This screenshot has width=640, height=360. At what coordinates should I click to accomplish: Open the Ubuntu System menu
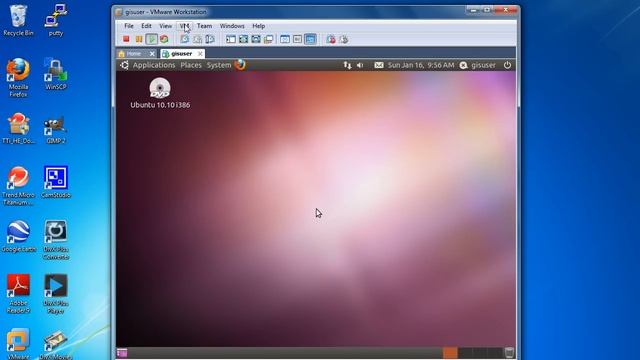[x=219, y=65]
